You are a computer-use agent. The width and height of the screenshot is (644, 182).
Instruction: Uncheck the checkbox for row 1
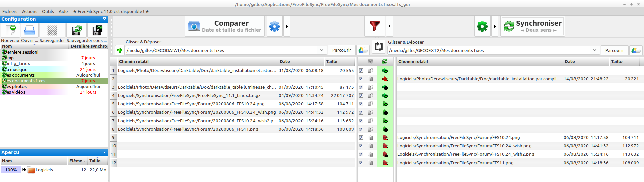pyautogui.click(x=361, y=71)
